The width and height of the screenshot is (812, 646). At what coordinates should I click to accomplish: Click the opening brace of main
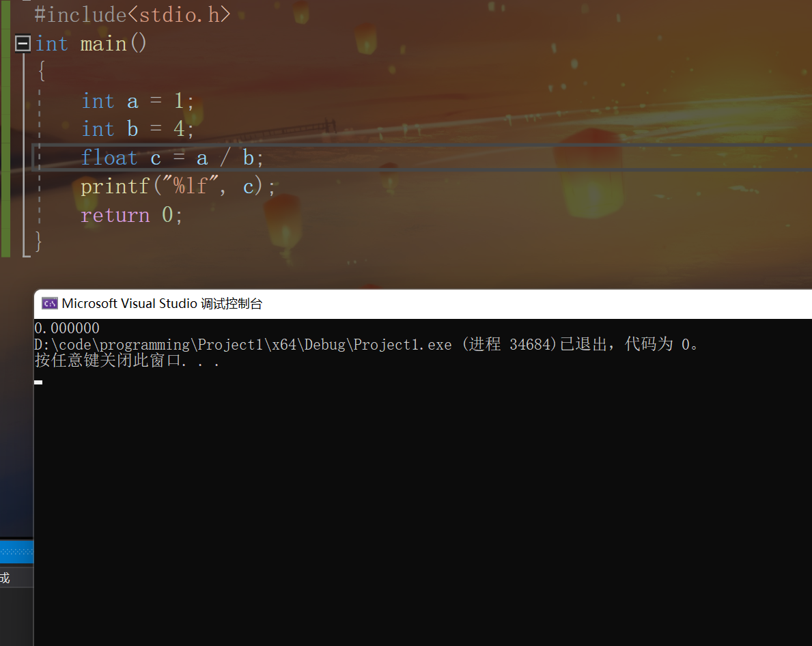[x=42, y=71]
